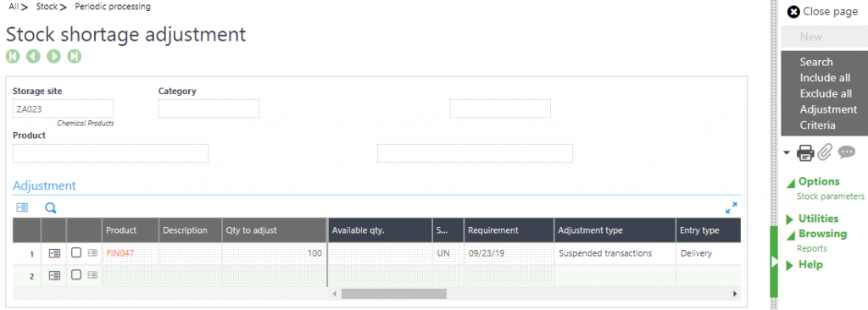
Task: Navigate to Stock breadcrumb
Action: coord(47,7)
